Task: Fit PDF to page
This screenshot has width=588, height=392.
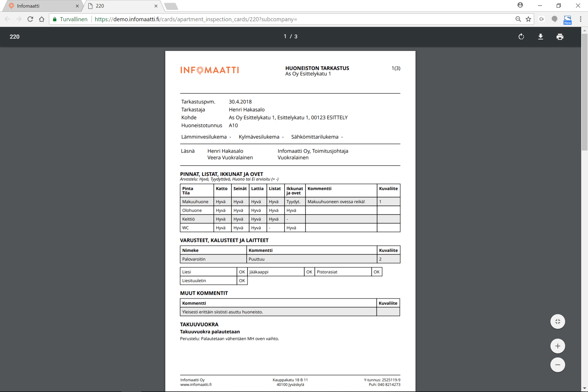Action: (558, 322)
